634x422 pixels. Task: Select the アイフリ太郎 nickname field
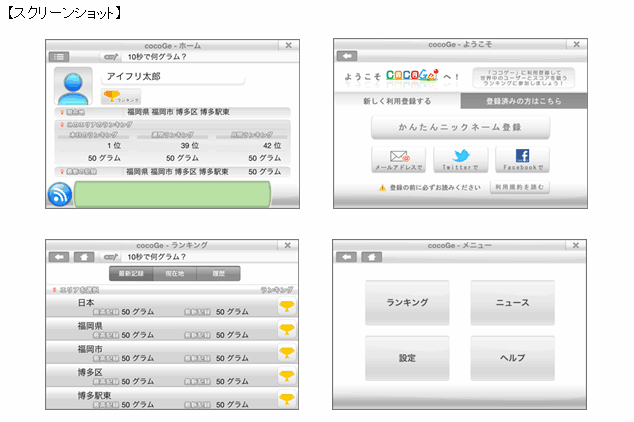[x=173, y=76]
